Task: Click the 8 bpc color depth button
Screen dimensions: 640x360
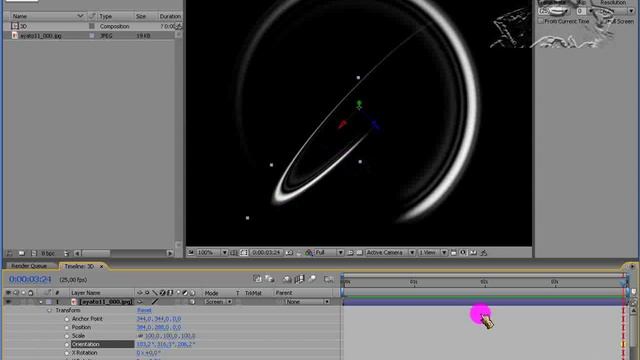Action: pos(48,253)
